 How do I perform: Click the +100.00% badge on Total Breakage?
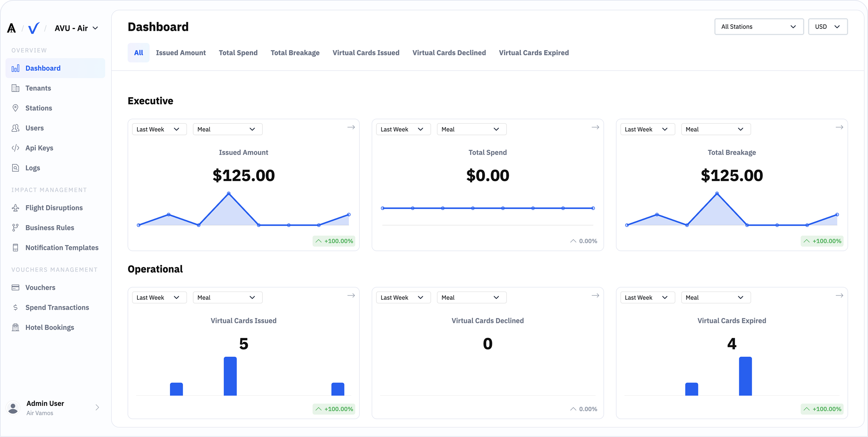(822, 241)
